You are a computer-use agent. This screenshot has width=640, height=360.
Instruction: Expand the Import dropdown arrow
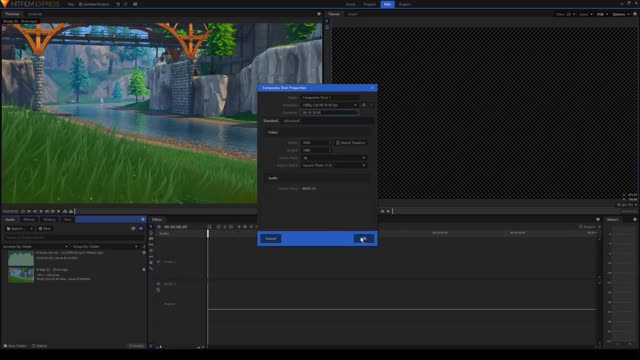point(31,229)
